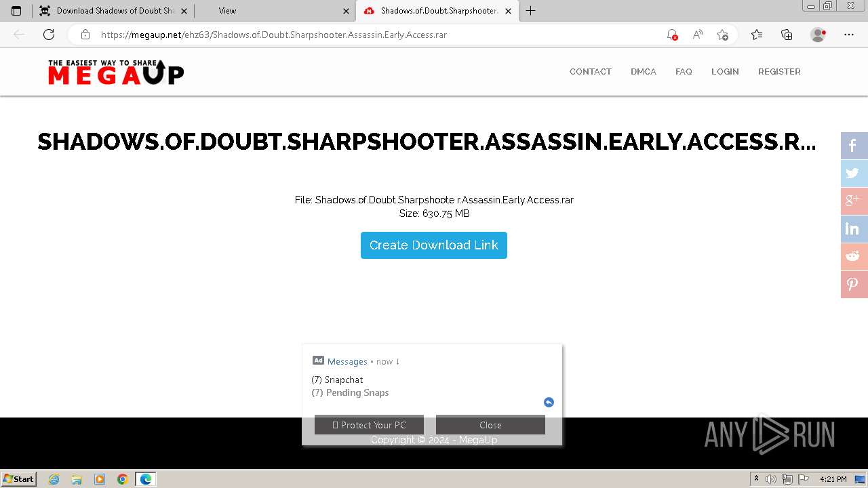Image resolution: width=868 pixels, height=488 pixels.
Task: Click the Messages ad link
Action: pos(347,361)
